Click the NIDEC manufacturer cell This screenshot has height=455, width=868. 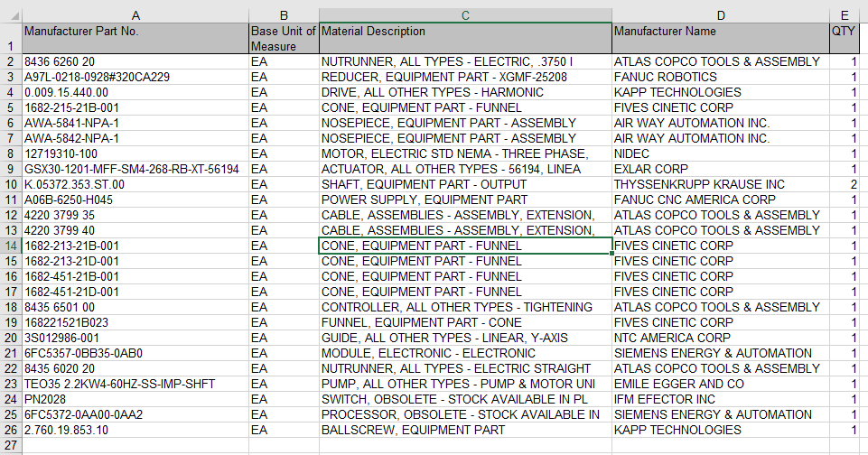click(x=720, y=153)
